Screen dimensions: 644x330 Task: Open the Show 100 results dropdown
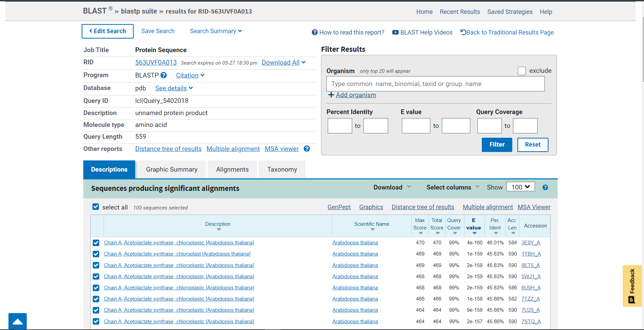coord(520,187)
